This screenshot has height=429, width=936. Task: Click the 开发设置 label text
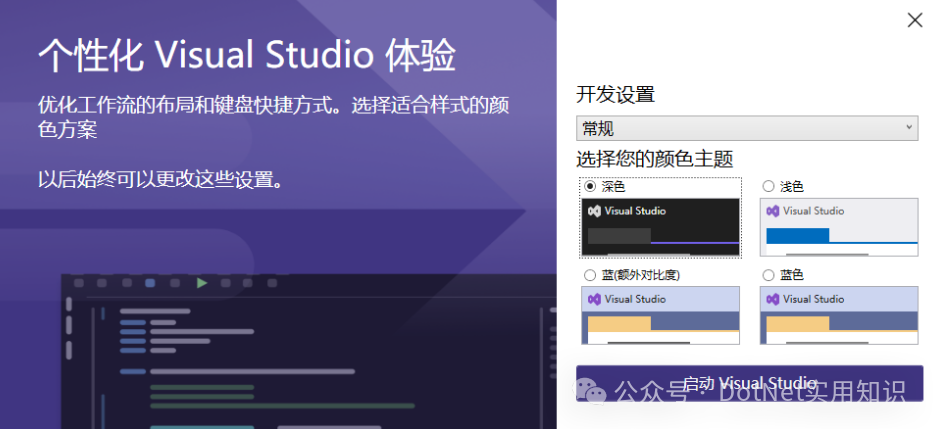coord(615,94)
